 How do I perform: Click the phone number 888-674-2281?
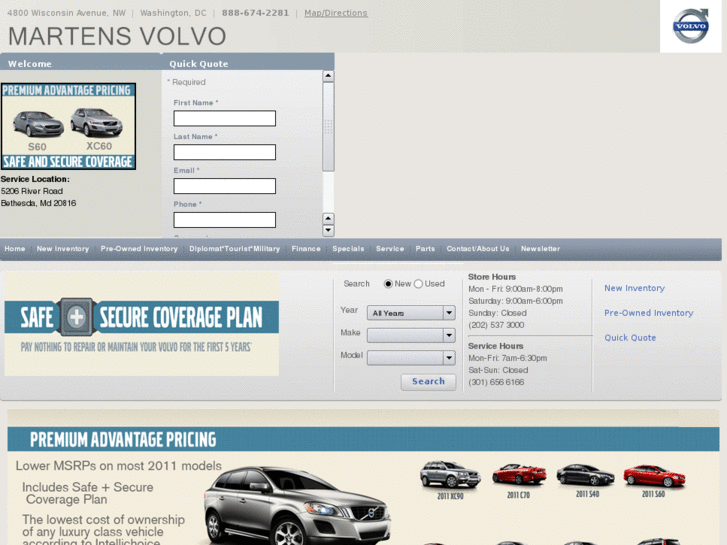coord(255,13)
